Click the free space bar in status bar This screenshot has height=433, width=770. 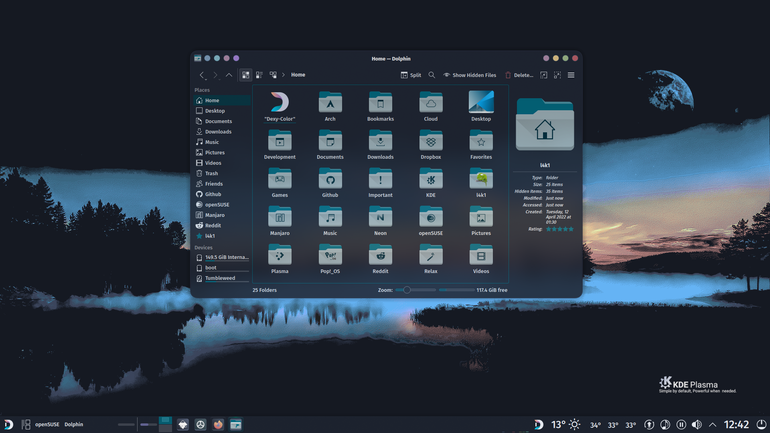point(457,290)
